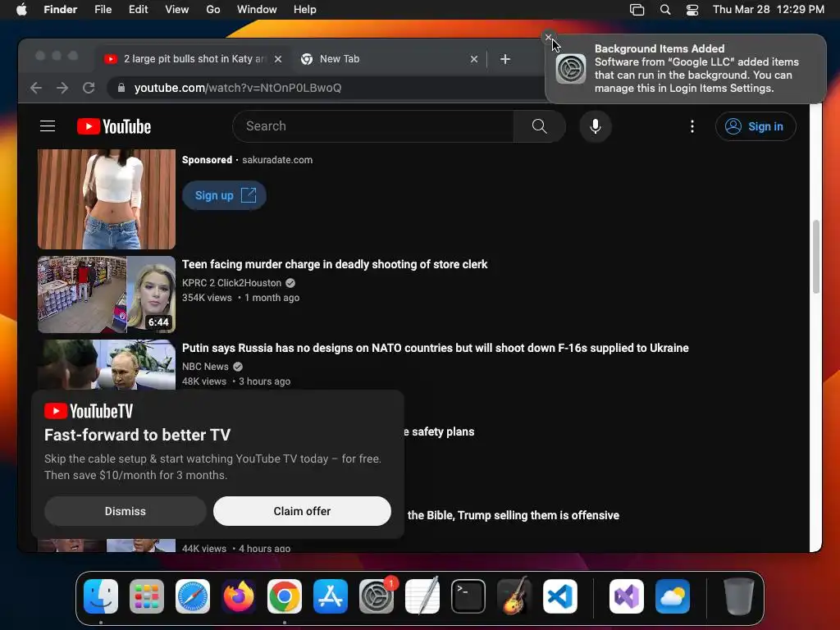The image size is (840, 630).
Task: Open Google Chrome from the Dock
Action: pos(285,596)
